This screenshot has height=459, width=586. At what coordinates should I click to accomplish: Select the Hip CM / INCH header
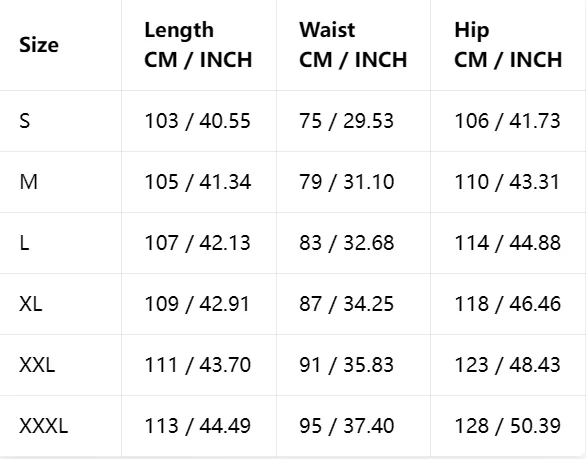tap(508, 45)
